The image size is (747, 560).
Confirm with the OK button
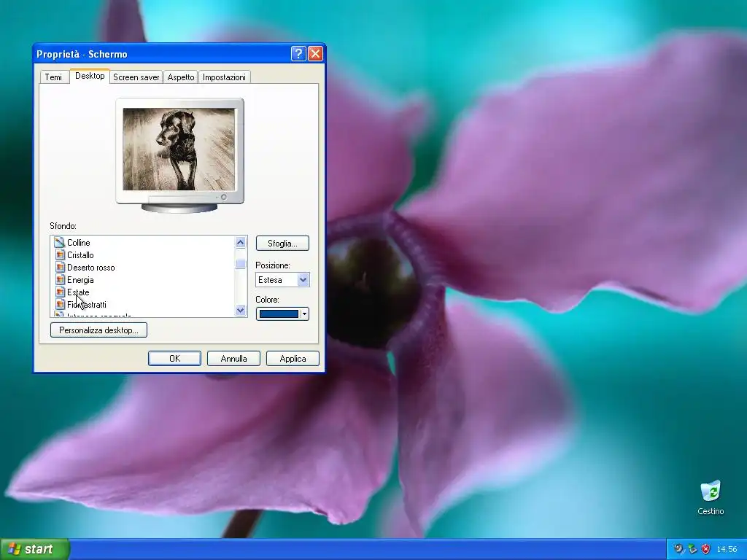click(175, 359)
